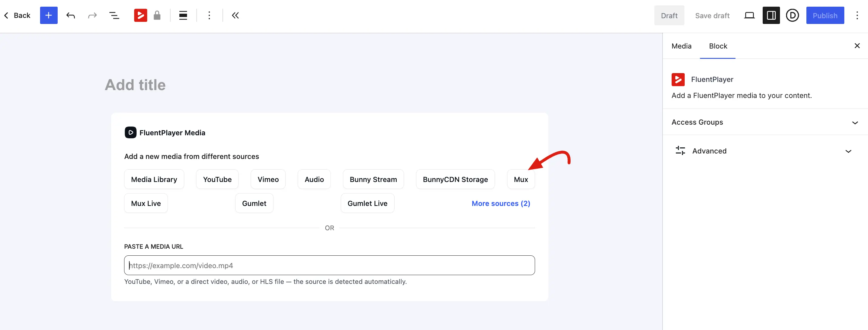Viewport: 868px width, 330px height.
Task: Click the Divi circular D icon
Action: tap(792, 15)
